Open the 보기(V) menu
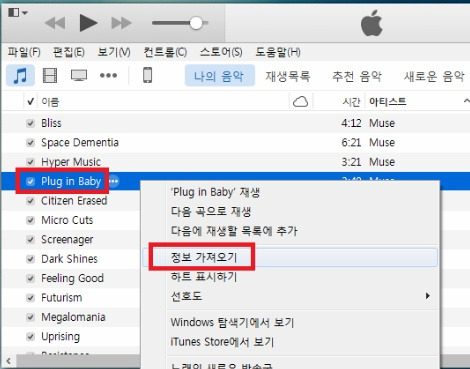This screenshot has width=470, height=369. tap(114, 52)
